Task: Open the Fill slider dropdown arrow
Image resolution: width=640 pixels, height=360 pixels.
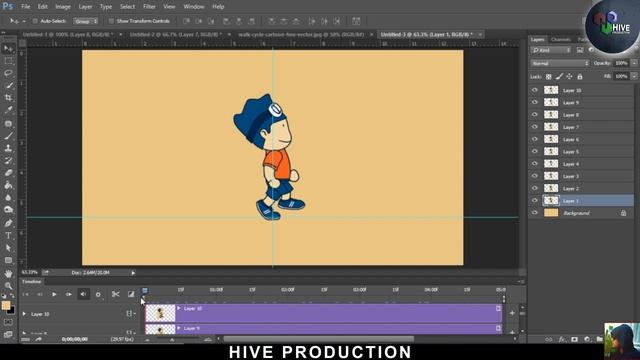Action: 634,76
